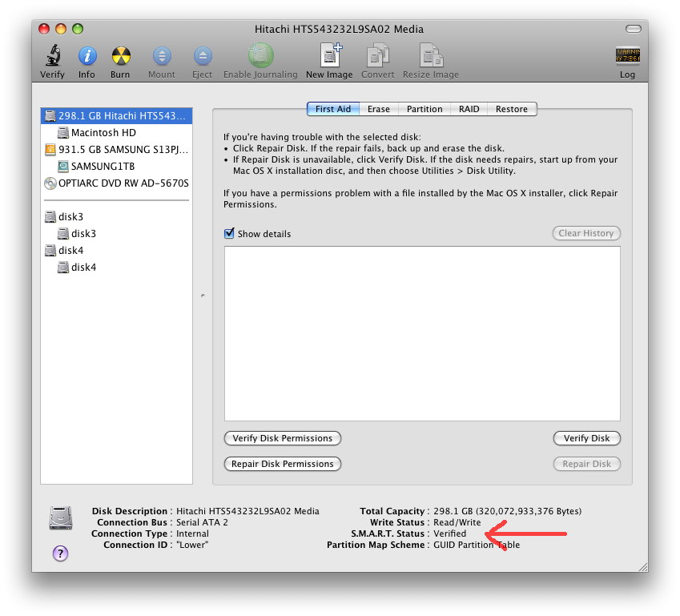Viewport: 680px width, 616px height.
Task: Select the OPTIARC DVD RW drive
Action: [x=116, y=183]
